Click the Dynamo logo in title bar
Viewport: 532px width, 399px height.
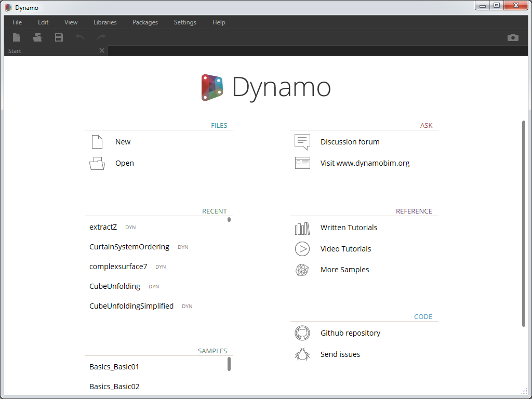click(x=8, y=7)
